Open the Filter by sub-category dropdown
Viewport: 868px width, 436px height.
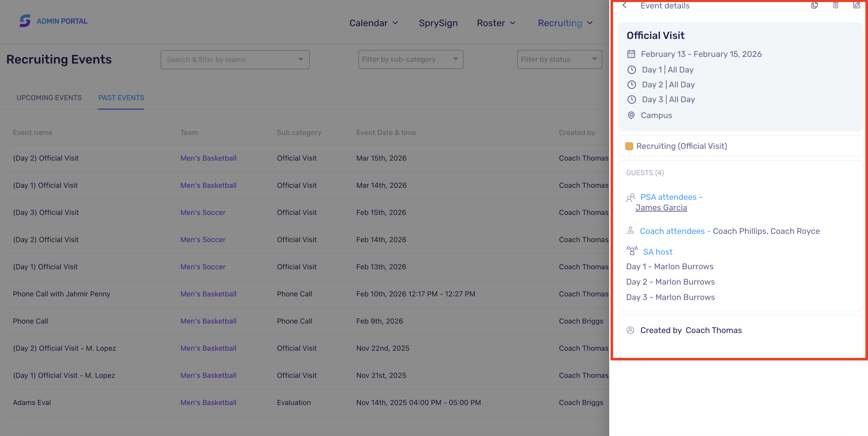410,59
